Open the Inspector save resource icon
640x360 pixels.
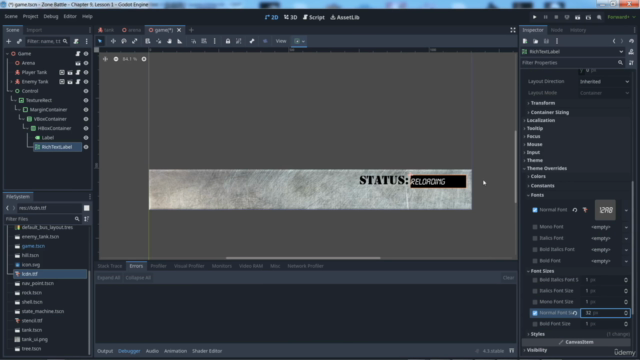(546, 41)
